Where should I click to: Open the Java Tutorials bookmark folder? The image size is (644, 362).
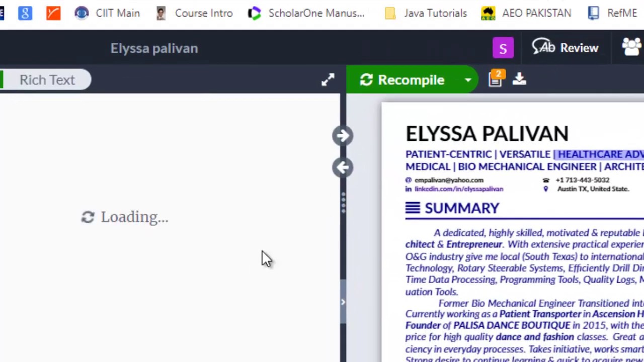(426, 13)
